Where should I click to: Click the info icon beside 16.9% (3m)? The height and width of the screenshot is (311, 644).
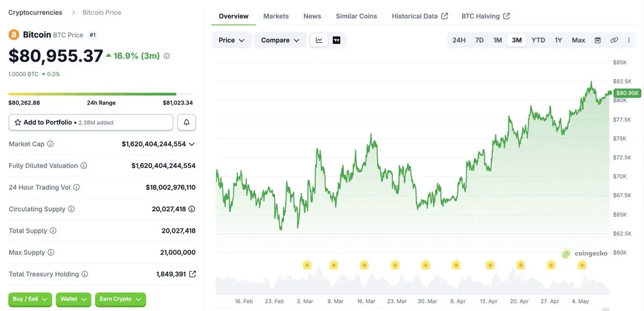[166, 56]
